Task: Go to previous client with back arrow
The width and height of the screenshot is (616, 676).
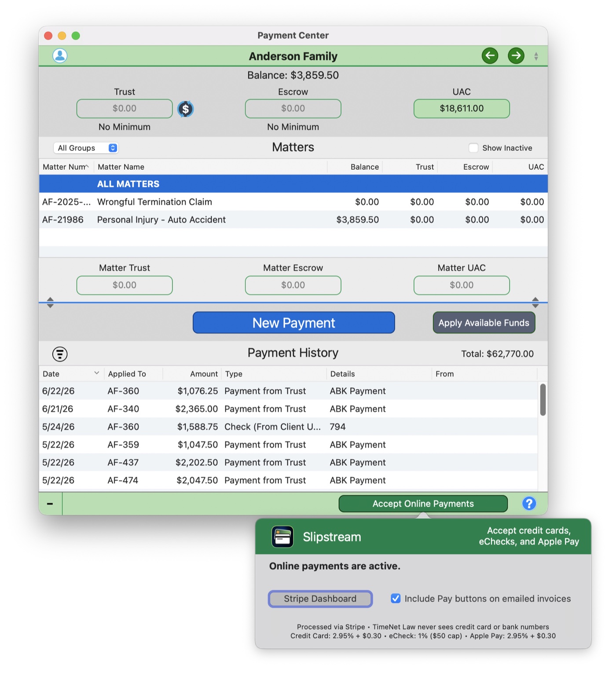Action: (490, 56)
